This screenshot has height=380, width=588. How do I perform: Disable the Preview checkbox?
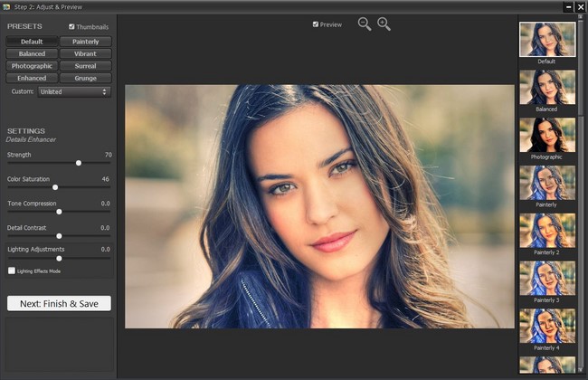[315, 24]
